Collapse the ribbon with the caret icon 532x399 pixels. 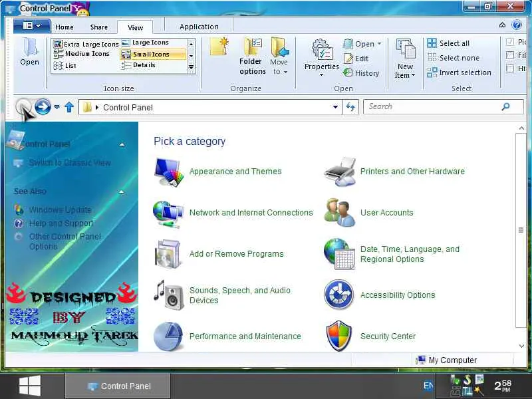(503, 25)
